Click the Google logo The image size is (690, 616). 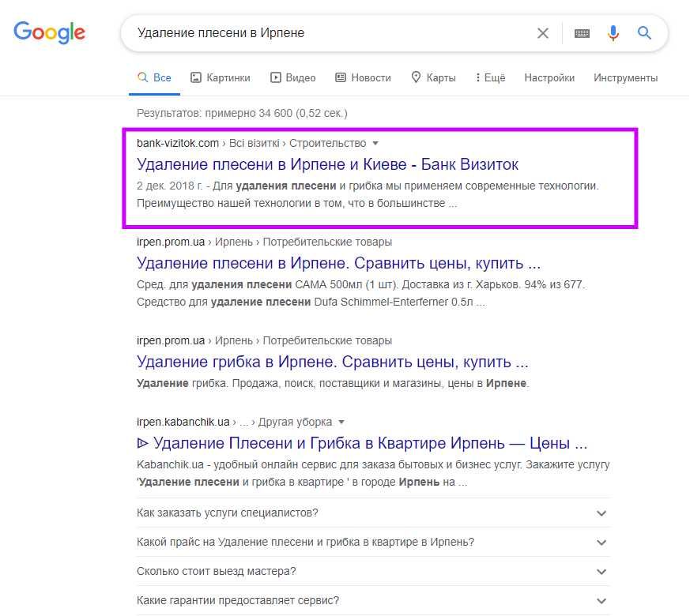[x=49, y=32]
